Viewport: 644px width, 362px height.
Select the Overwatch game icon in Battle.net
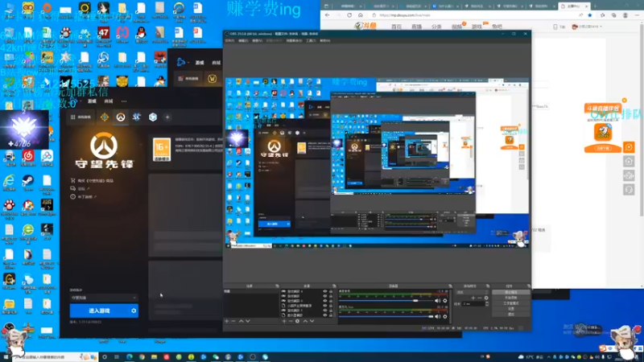tap(120, 117)
